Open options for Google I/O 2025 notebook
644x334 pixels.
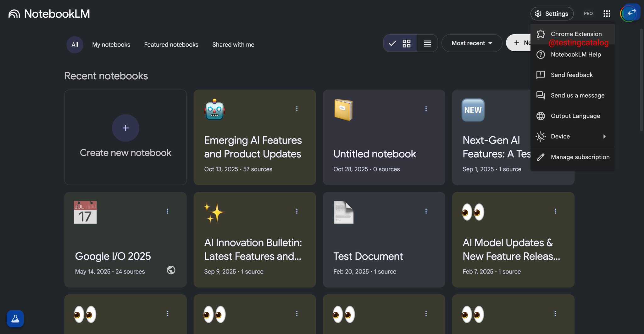point(168,211)
